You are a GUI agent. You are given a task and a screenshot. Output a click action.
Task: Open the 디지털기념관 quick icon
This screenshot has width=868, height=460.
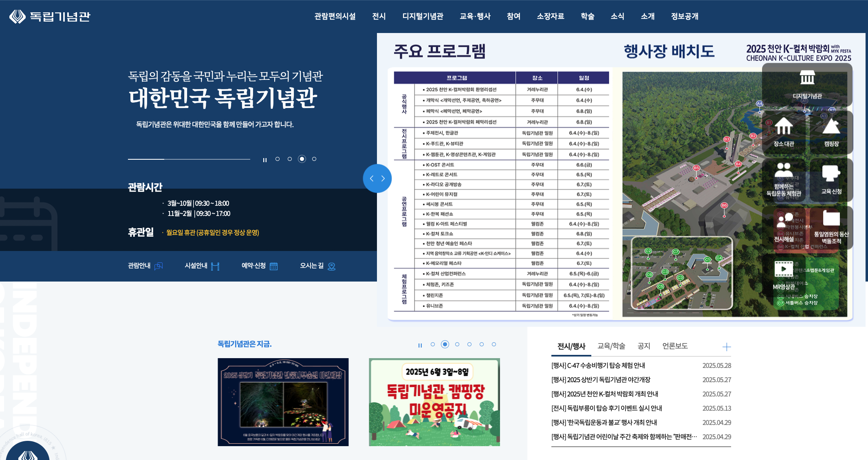coord(807,85)
